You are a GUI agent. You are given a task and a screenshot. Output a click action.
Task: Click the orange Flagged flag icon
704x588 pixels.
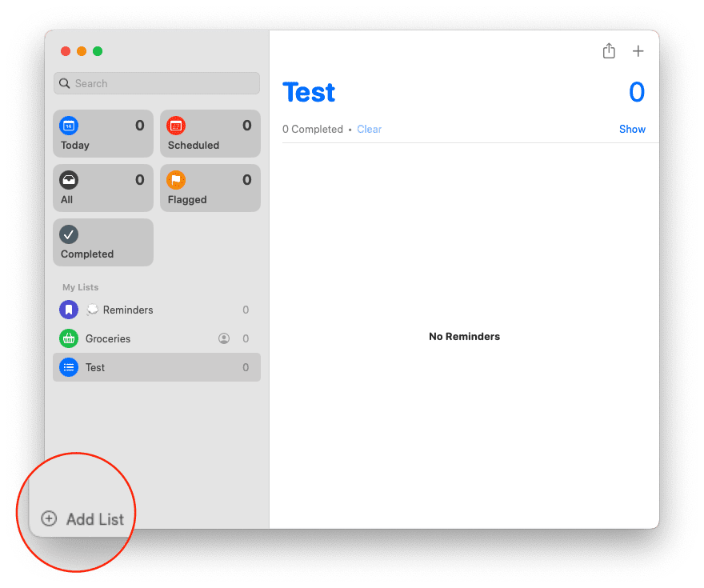tap(176, 180)
